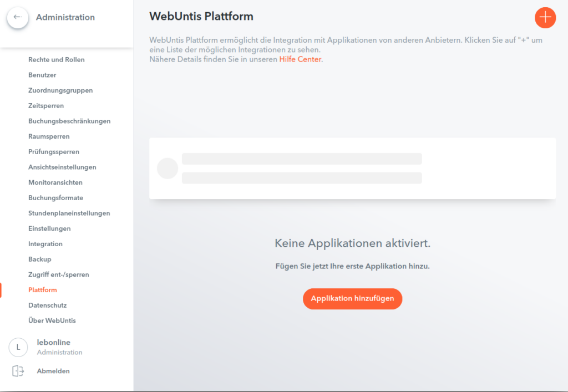Select Benutzer in the sidebar
This screenshot has width=568, height=392.
(x=42, y=75)
